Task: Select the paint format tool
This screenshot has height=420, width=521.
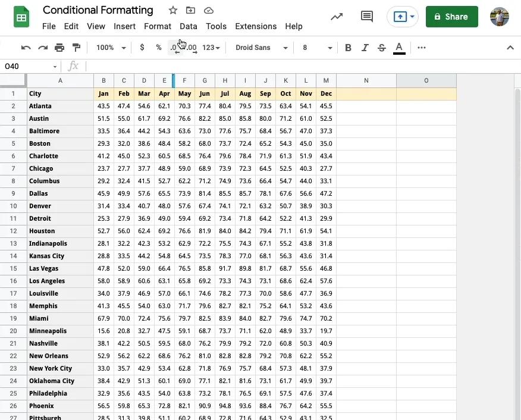Action: (x=76, y=48)
